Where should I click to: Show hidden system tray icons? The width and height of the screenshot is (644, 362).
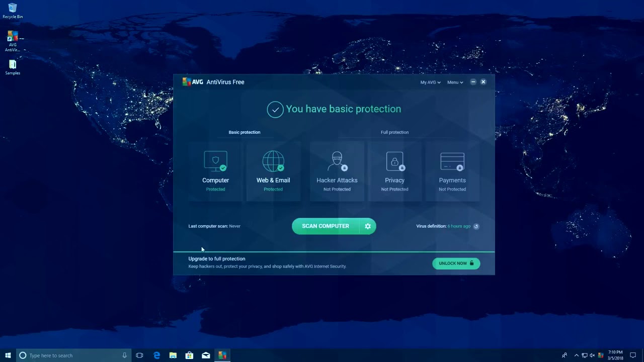pyautogui.click(x=577, y=355)
